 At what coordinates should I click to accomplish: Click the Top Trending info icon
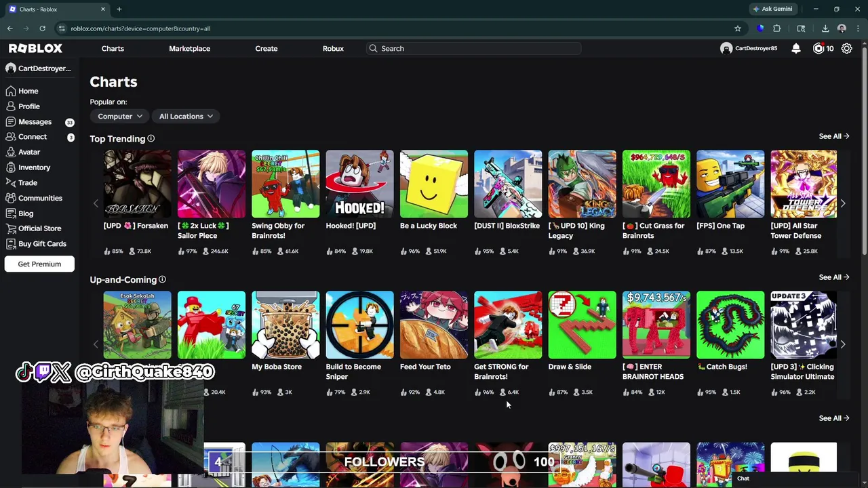(151, 138)
